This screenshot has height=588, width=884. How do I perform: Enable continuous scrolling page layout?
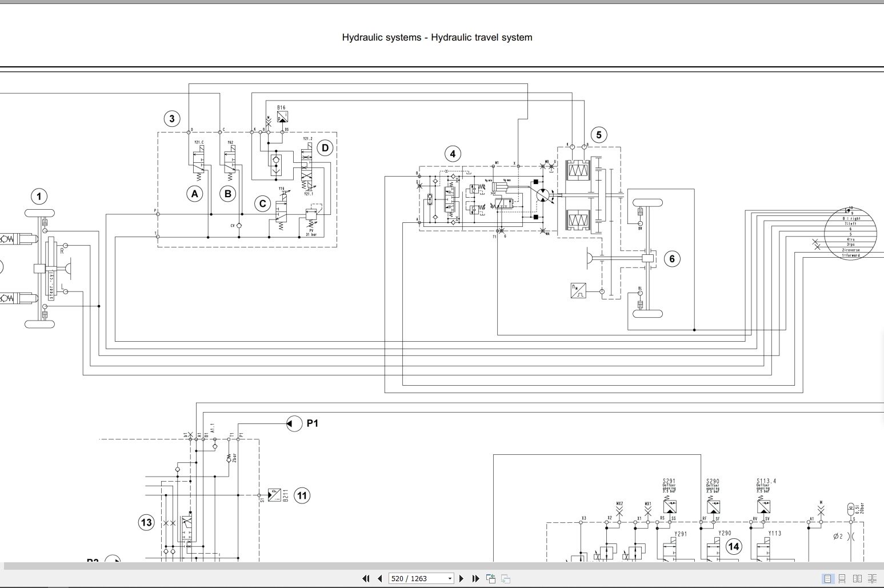coord(842,578)
